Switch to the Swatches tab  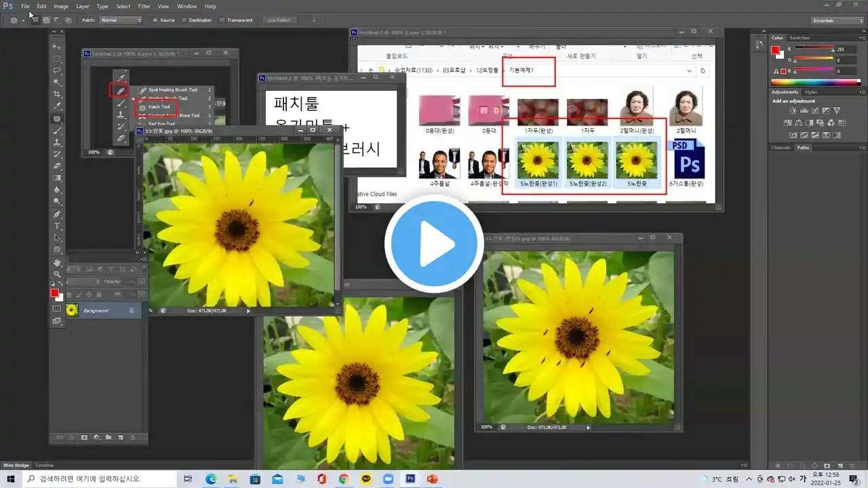(800, 38)
